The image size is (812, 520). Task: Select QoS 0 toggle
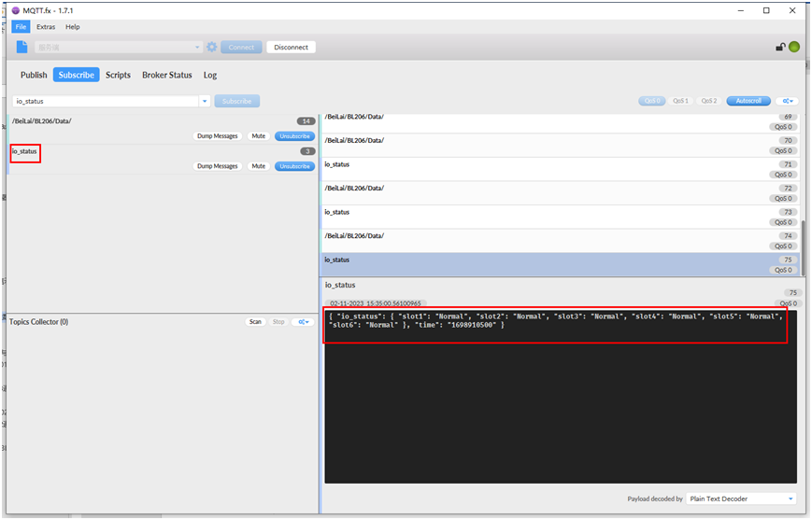pos(652,101)
